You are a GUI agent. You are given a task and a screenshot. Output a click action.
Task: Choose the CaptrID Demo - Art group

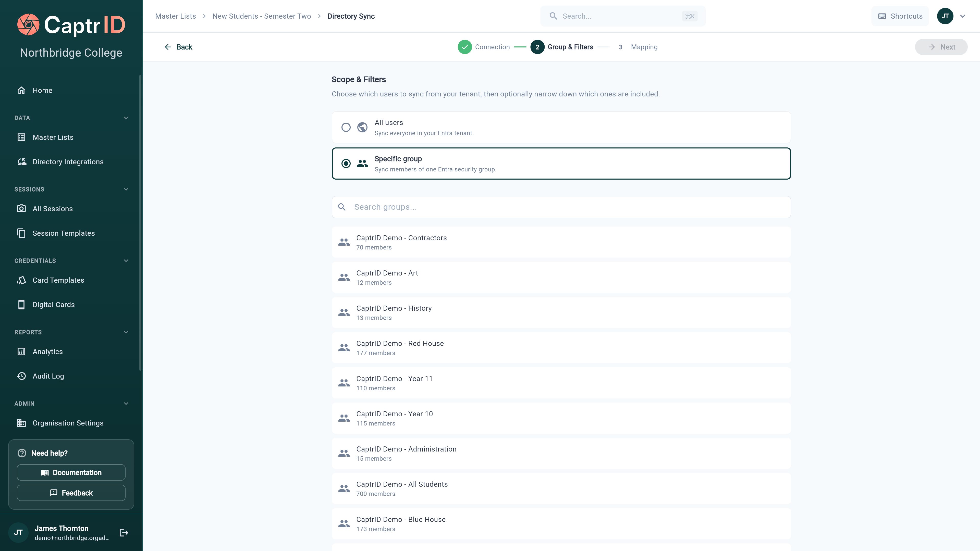click(x=561, y=277)
